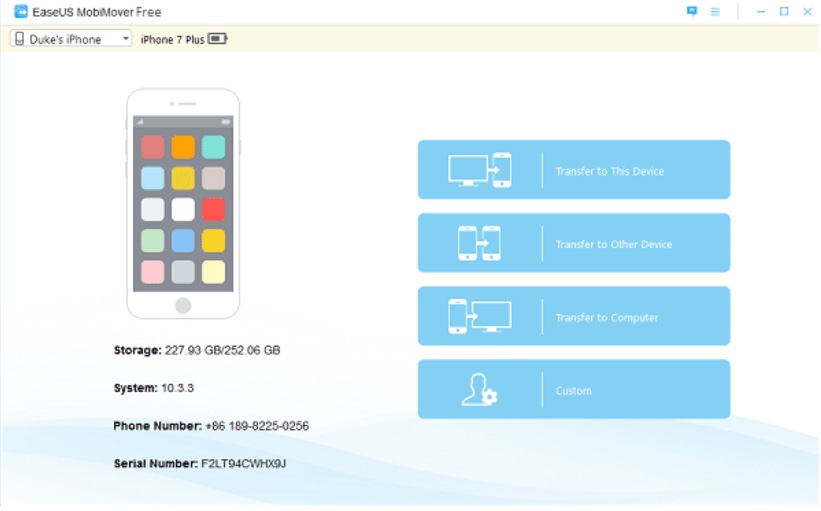
Task: Open the hamburger menu in title bar
Action: pyautogui.click(x=715, y=12)
